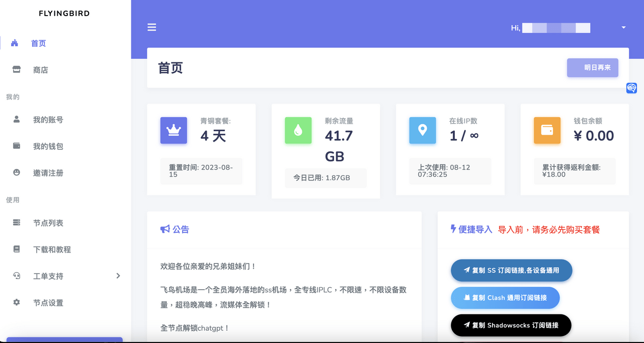The image size is (644, 343).
Task: Click the blue location pin icon
Action: tap(423, 130)
